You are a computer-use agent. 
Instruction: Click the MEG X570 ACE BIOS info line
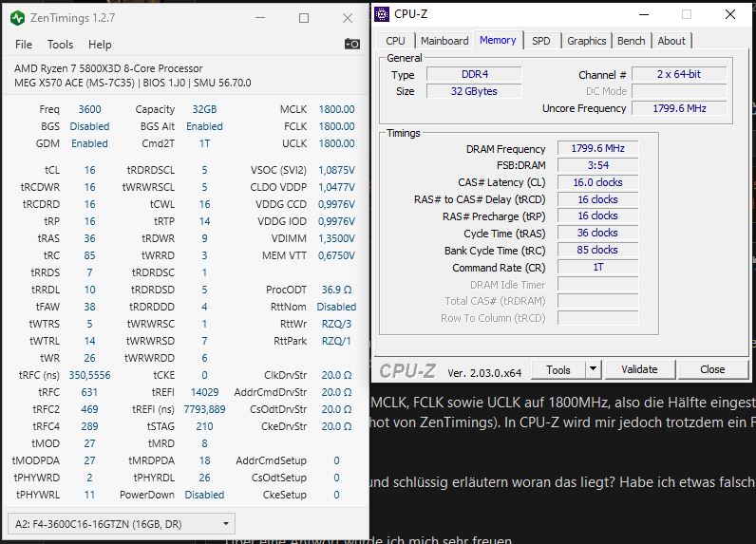pos(133,83)
